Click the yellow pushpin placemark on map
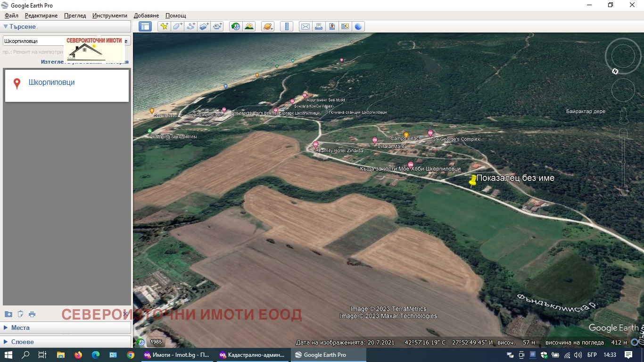644x362 pixels. tap(473, 180)
